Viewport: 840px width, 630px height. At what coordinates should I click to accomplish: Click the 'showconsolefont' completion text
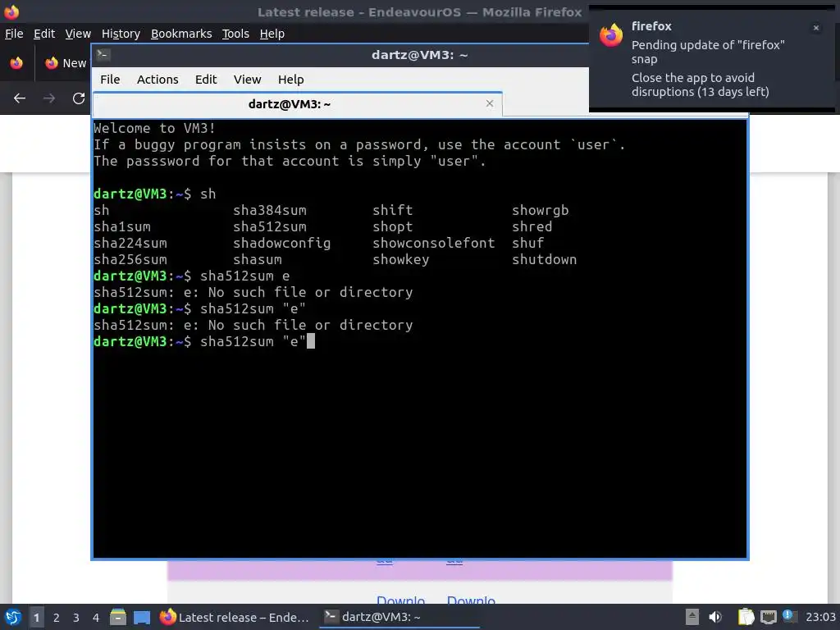pyautogui.click(x=433, y=243)
